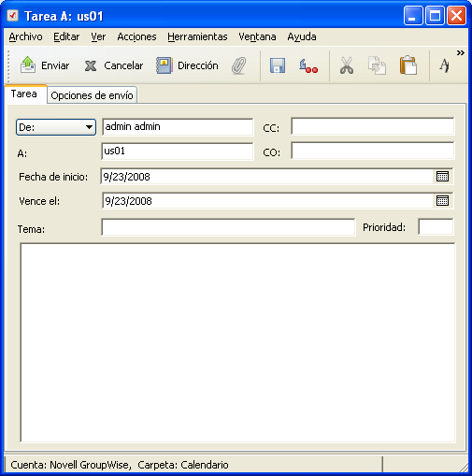Click the clipboard paste icon
The height and width of the screenshot is (476, 472).
pos(408,65)
